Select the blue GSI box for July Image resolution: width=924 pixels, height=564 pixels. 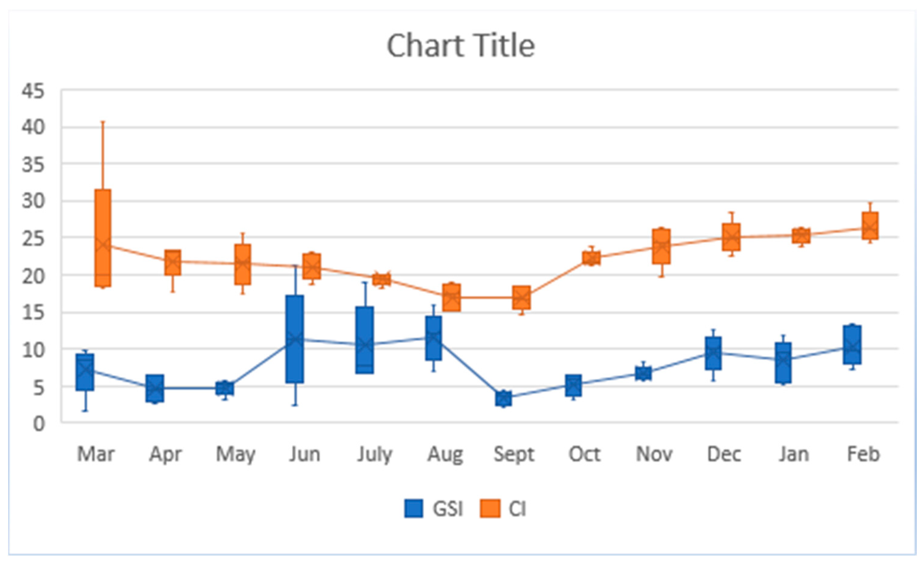coord(364,340)
